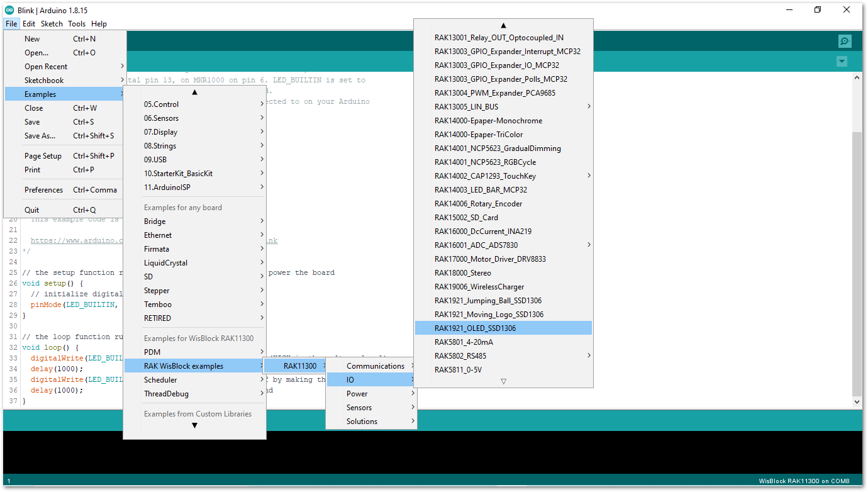Expand Sensors category under RAK11300
Image resolution: width=868 pixels, height=492 pixels.
tap(371, 408)
